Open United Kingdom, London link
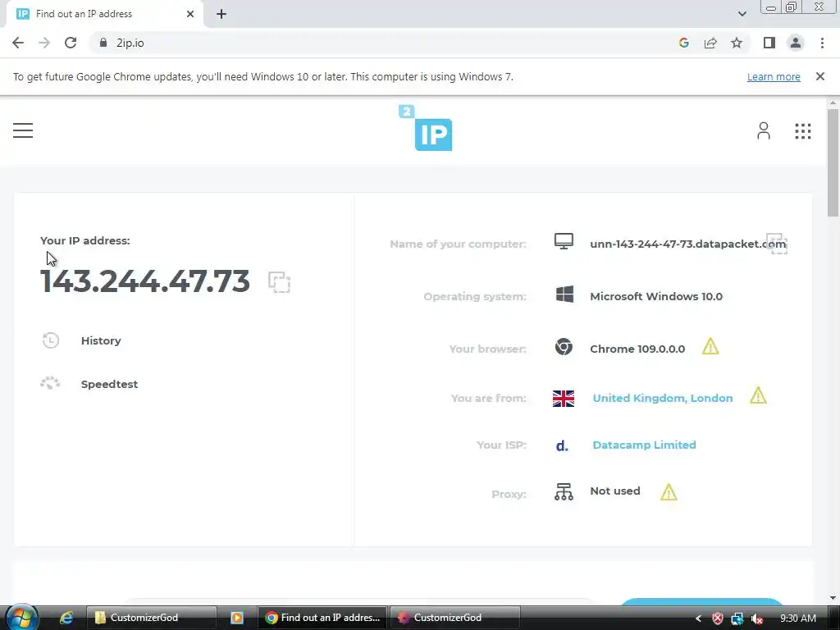840x630 pixels. click(x=663, y=398)
